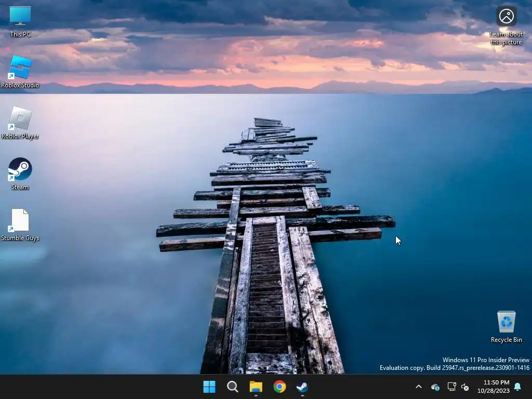Open taskbar Search
This screenshot has height=399, width=532.
click(232, 387)
